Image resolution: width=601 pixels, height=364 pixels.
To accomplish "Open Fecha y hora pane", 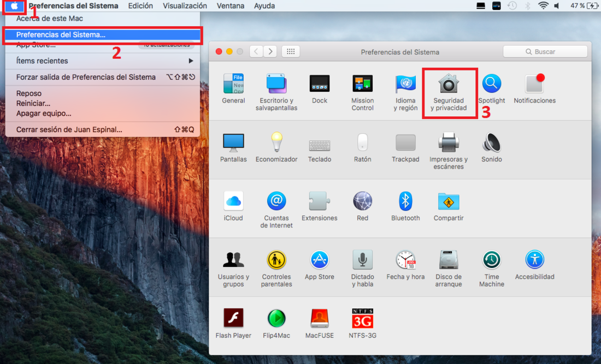I will (405, 265).
